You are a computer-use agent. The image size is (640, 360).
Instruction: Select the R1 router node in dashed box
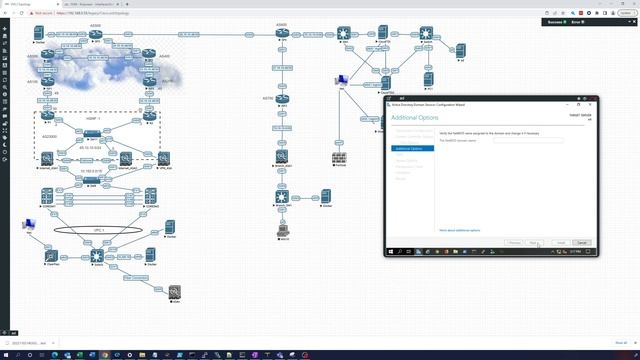(48, 116)
